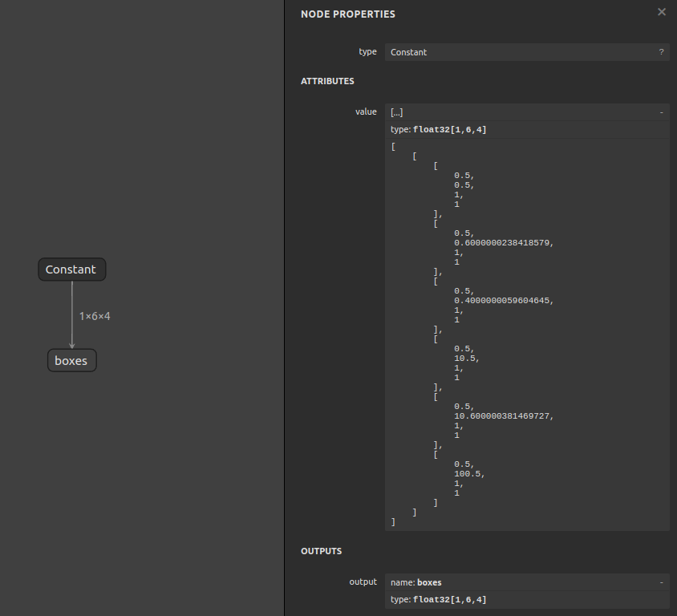
Task: Collapse the boxes output details
Action: pos(661,582)
